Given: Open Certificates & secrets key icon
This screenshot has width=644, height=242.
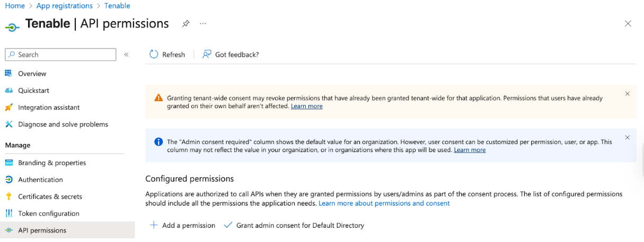Looking at the screenshot, I should click(8, 197).
